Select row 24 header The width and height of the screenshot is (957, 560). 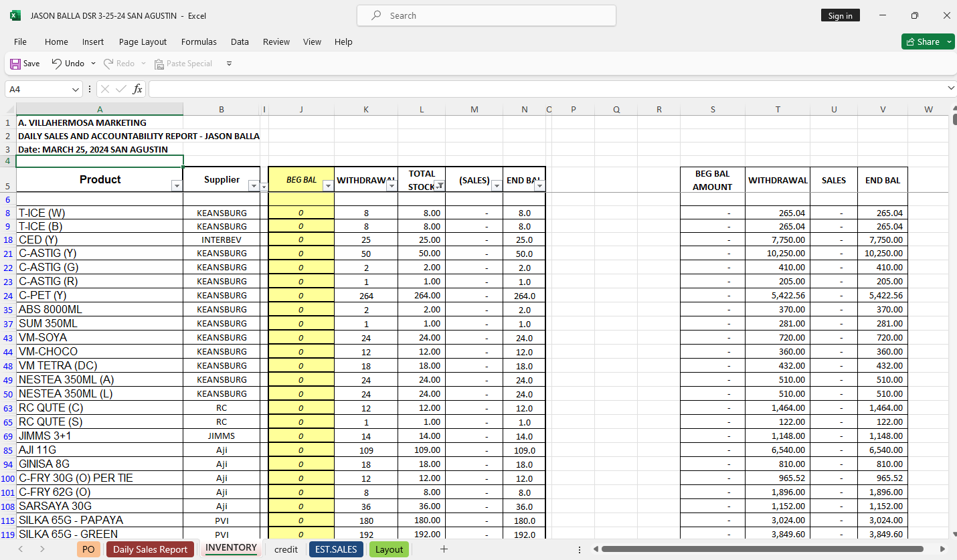8,295
